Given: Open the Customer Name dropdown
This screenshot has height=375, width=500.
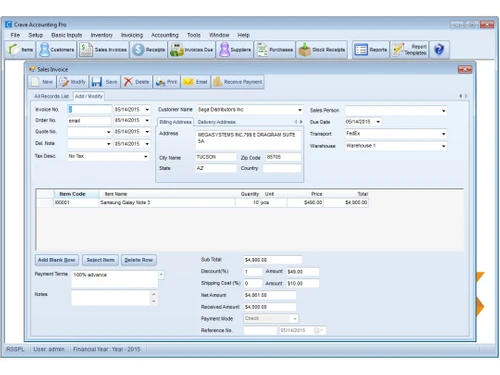Looking at the screenshot, I should pos(300,110).
